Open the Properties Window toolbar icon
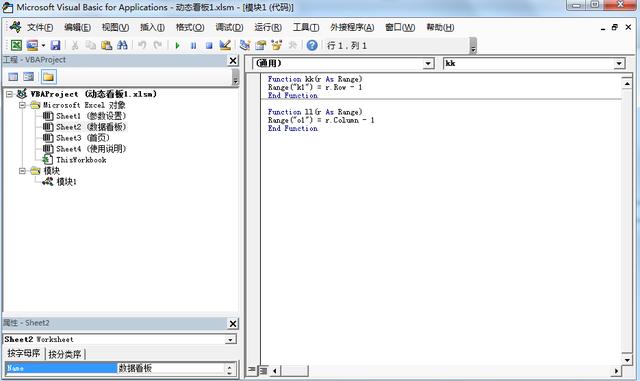Screen dimensions: 640x381 [261, 45]
